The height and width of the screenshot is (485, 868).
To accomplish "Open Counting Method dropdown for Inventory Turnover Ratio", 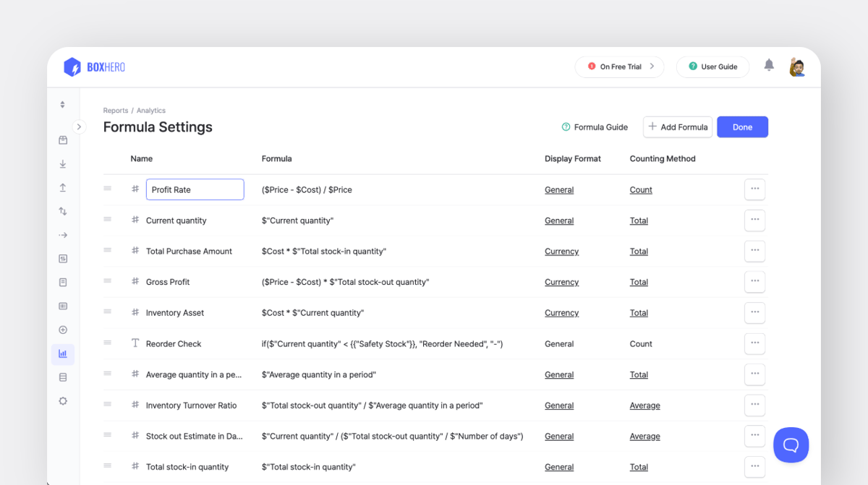I will (x=644, y=405).
